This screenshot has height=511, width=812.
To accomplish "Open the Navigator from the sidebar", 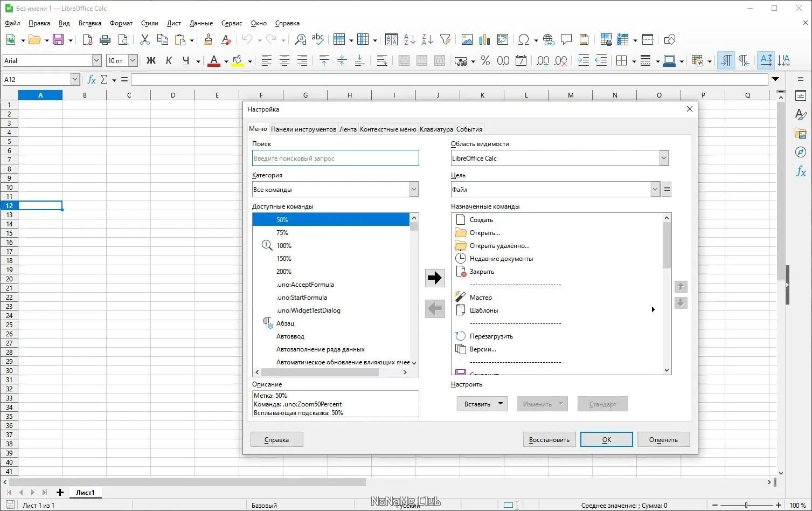I will coord(801,153).
